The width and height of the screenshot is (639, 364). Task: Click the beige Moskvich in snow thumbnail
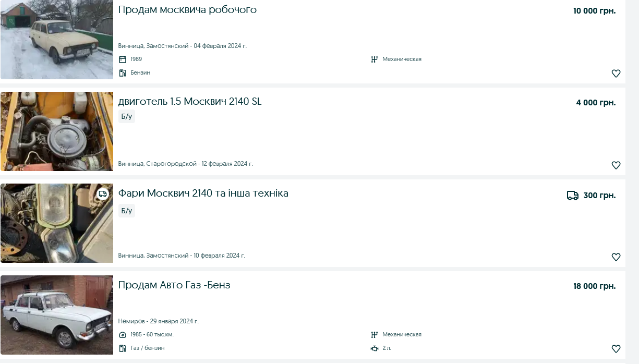(x=56, y=40)
